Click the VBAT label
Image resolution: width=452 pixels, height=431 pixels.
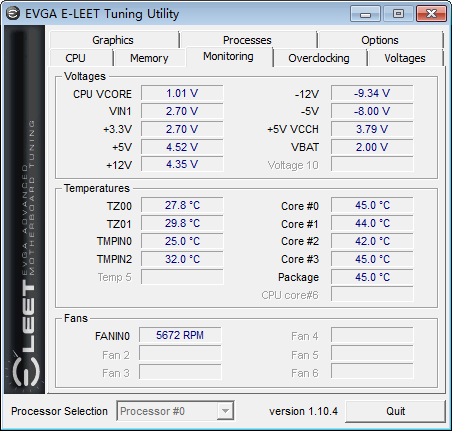pyautogui.click(x=305, y=147)
